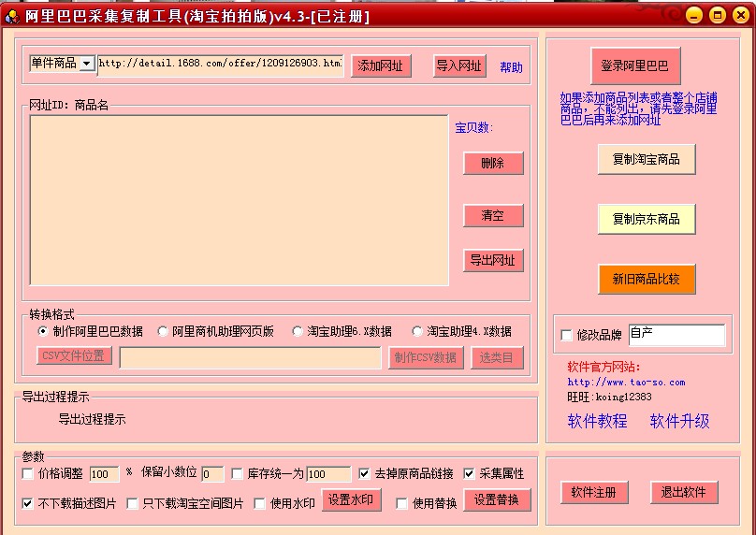Click the 制作CSV数据 button

tap(426, 357)
